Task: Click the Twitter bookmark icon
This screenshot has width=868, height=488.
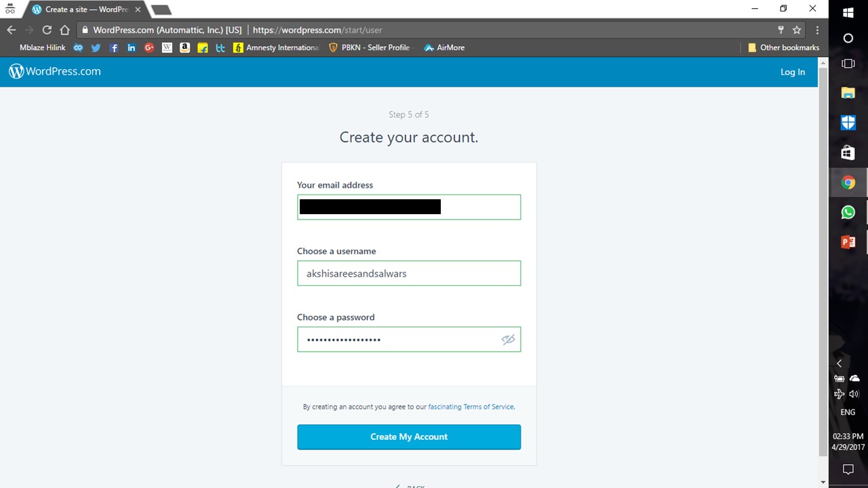Action: (96, 48)
